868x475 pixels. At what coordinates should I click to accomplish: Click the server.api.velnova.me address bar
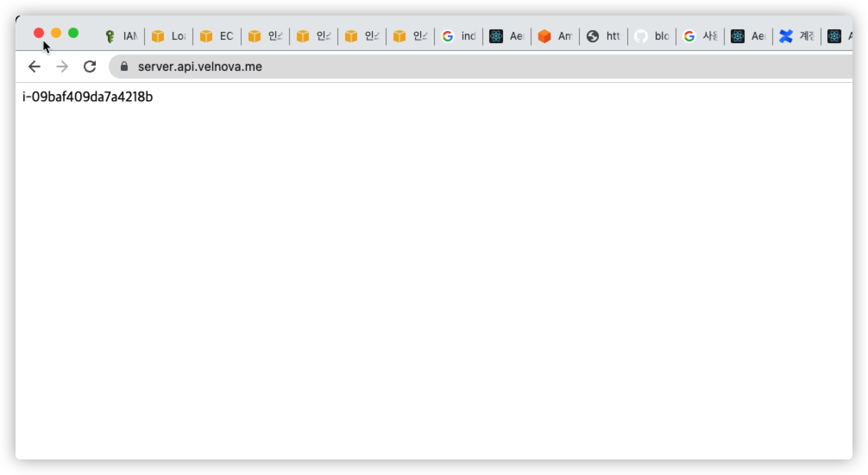200,66
